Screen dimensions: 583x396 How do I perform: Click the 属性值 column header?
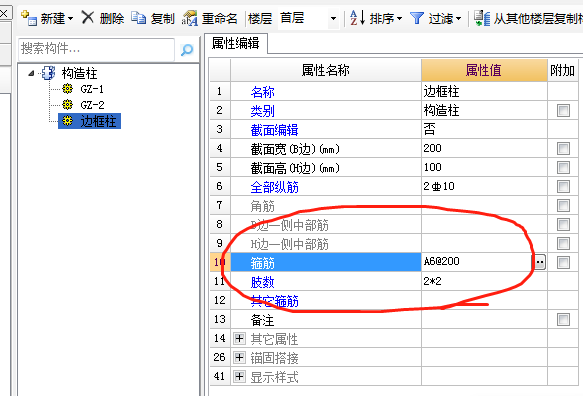(484, 70)
